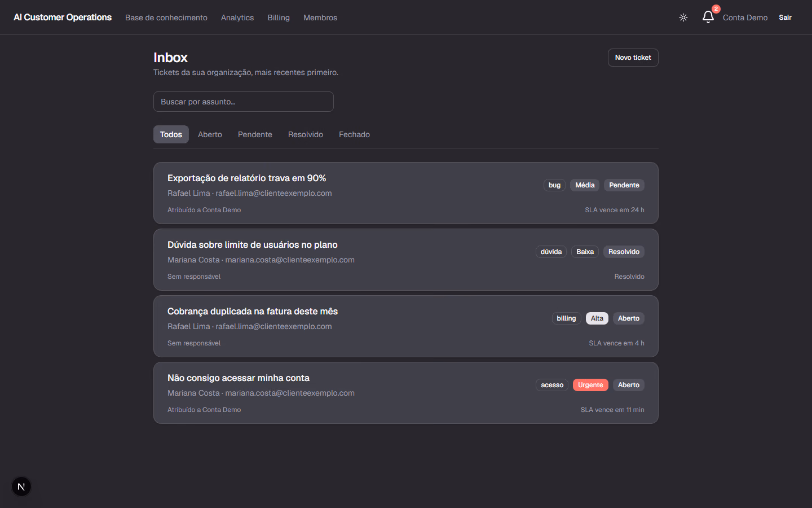
Task: Click the Resolvido status badge on Mariana's ticket
Action: pyautogui.click(x=624, y=252)
